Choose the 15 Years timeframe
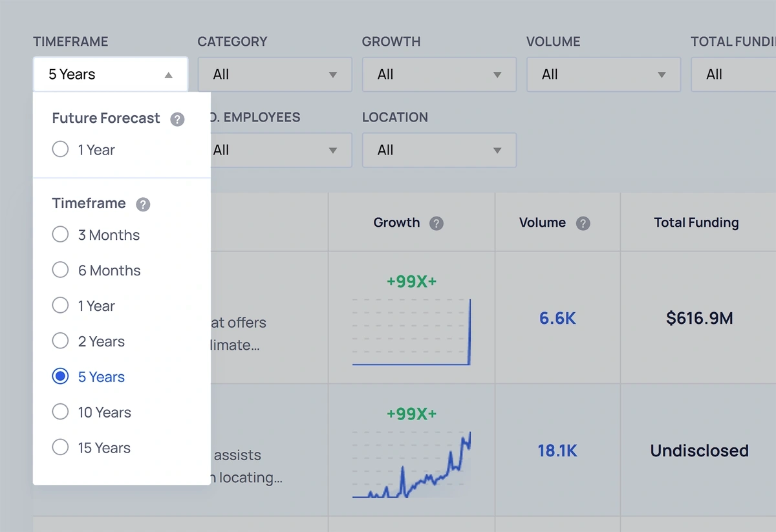Viewport: 776px width, 532px height. (x=91, y=447)
